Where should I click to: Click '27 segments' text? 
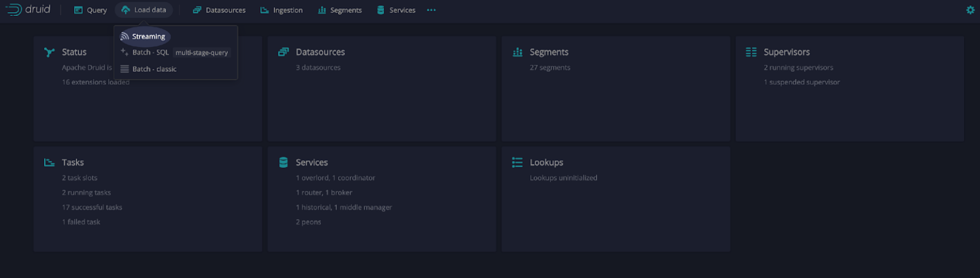550,68
